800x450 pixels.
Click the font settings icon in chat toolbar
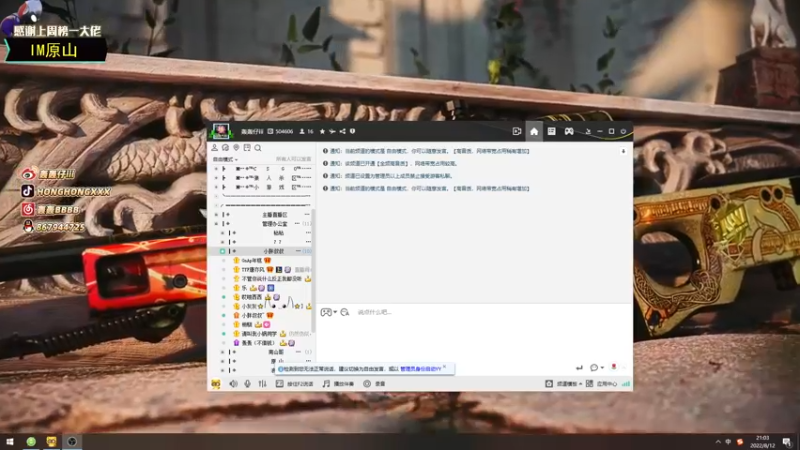click(345, 312)
